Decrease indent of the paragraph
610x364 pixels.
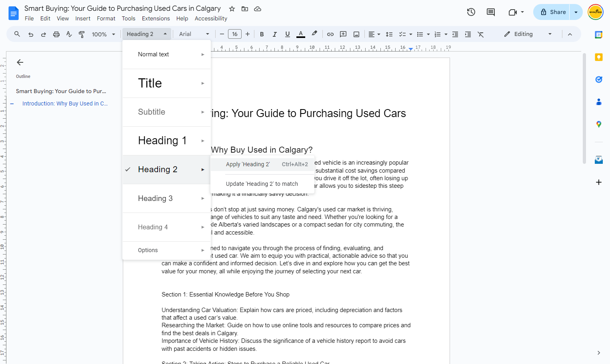point(455,34)
